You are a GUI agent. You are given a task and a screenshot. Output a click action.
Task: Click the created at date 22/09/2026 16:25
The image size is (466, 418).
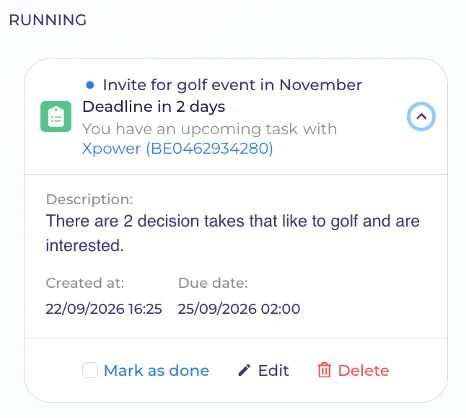(104, 309)
